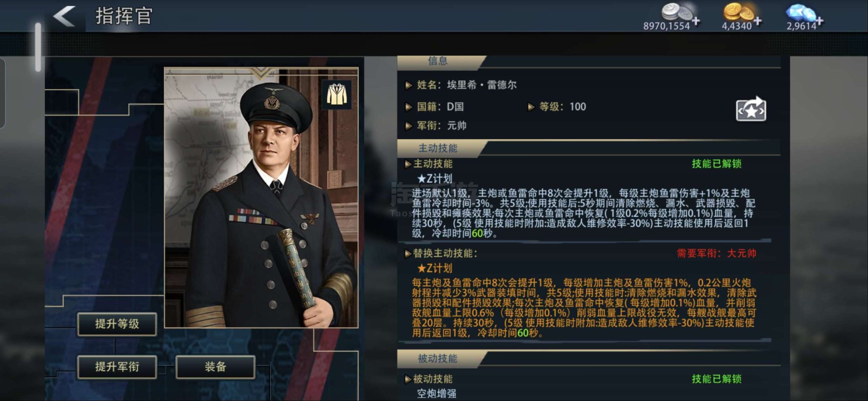
Task: Expand the 替换主动技能 entry
Action: click(x=441, y=253)
